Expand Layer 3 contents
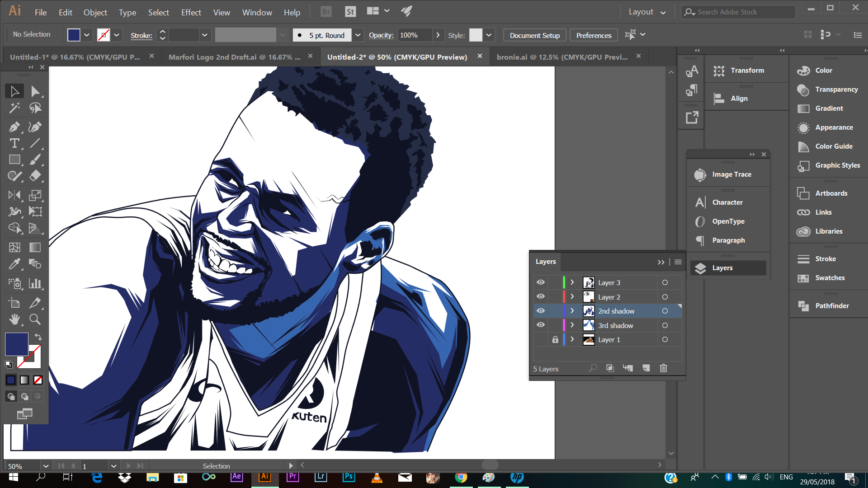868x488 pixels. tap(572, 282)
